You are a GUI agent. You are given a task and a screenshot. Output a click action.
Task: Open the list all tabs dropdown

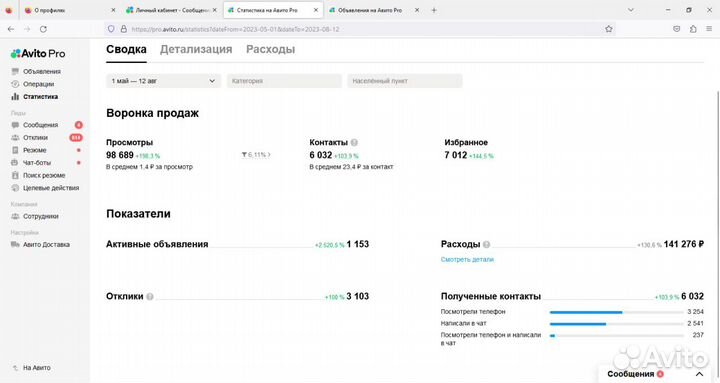pos(631,10)
